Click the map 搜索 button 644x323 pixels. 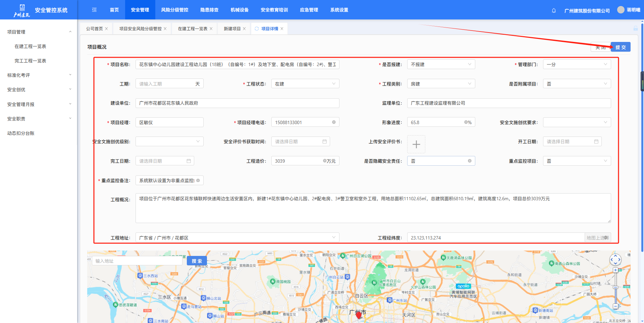coord(197,261)
